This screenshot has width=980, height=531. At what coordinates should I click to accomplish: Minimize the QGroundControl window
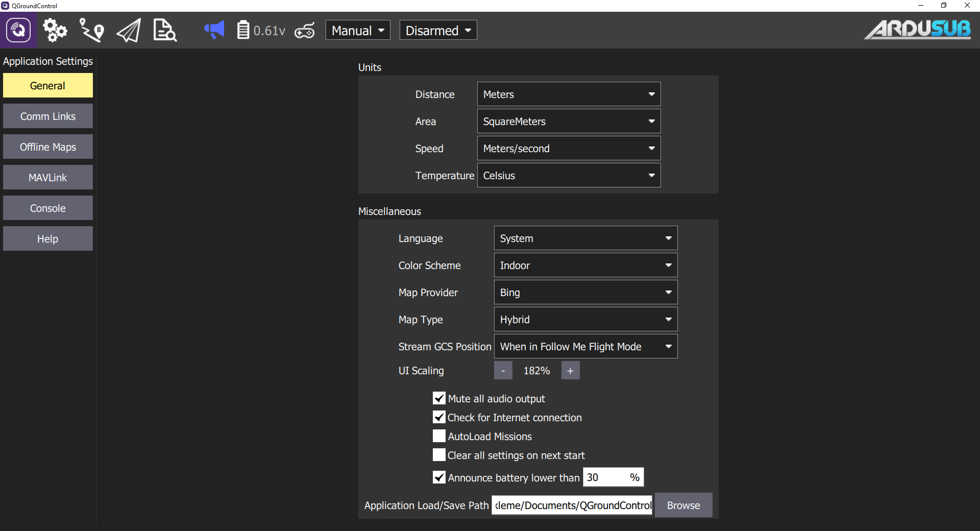[921, 6]
